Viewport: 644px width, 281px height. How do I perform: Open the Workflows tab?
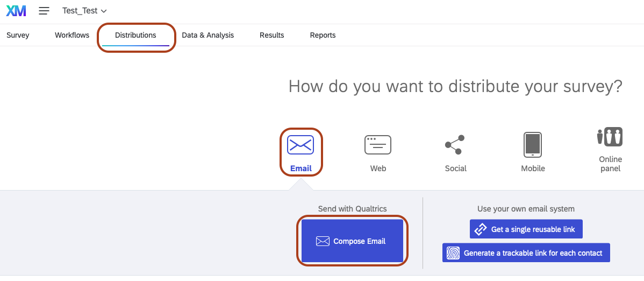72,35
